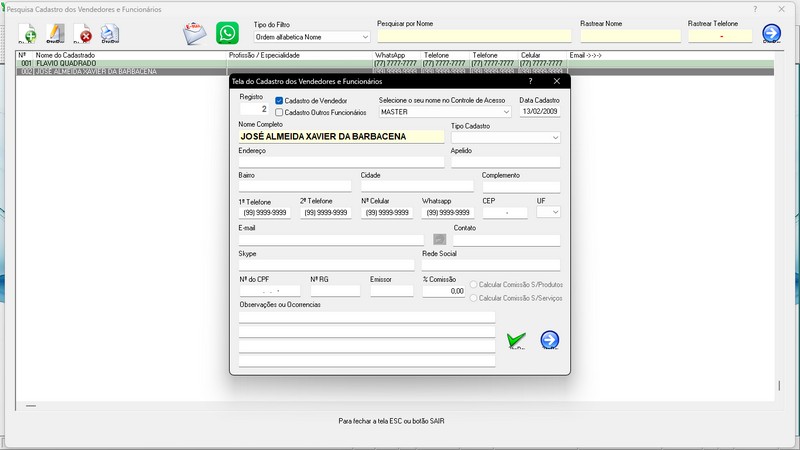The image size is (800, 450).
Task: Select the FLAVIO QUADRADO row
Action: click(x=395, y=63)
